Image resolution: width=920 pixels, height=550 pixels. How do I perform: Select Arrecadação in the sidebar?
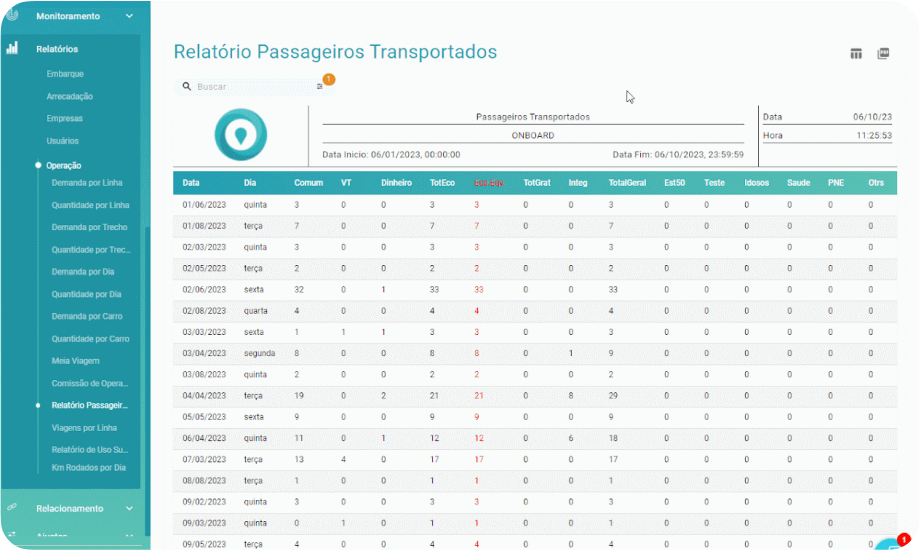pos(70,96)
